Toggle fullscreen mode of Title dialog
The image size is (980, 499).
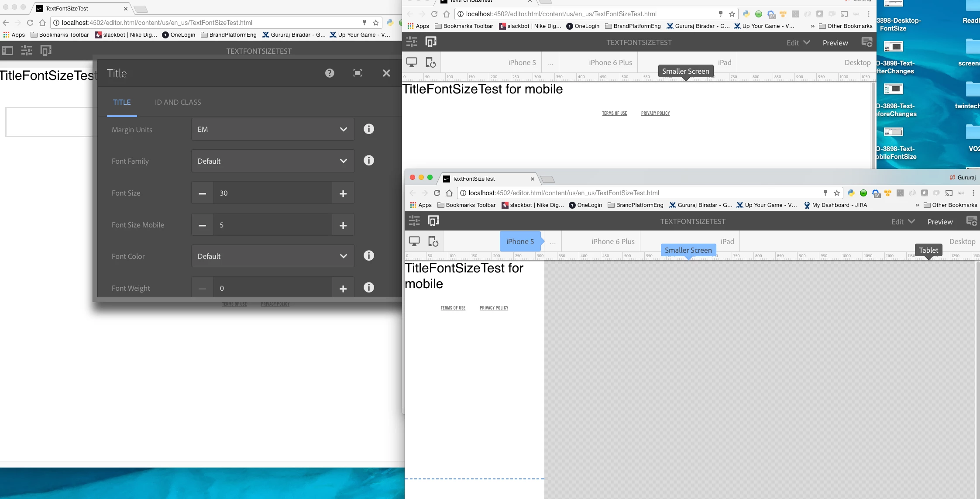[358, 73]
